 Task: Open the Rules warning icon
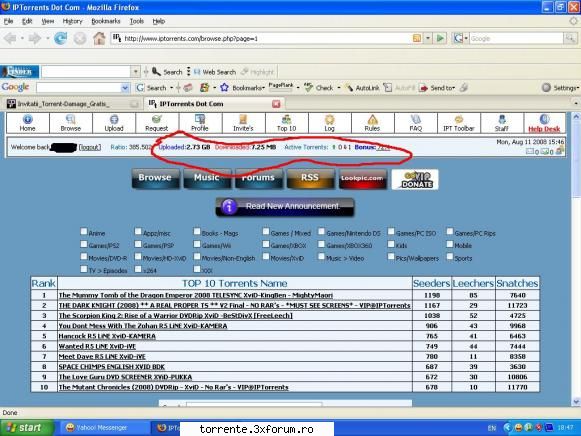(x=372, y=119)
